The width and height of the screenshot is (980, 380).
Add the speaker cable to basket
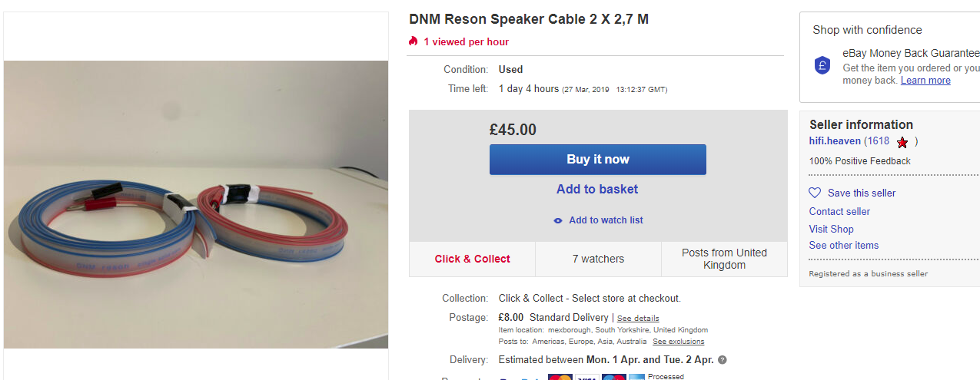click(x=597, y=190)
